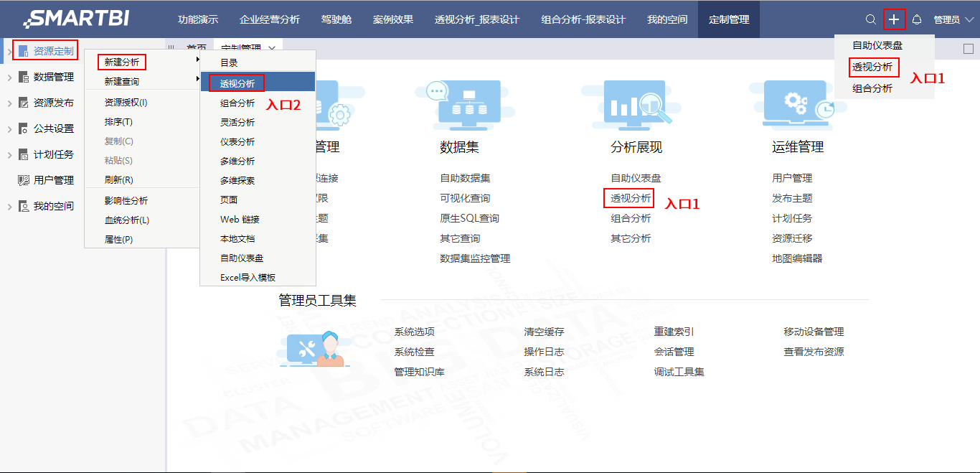
Task: Choose Web 链接 in the submenu
Action: [258, 220]
